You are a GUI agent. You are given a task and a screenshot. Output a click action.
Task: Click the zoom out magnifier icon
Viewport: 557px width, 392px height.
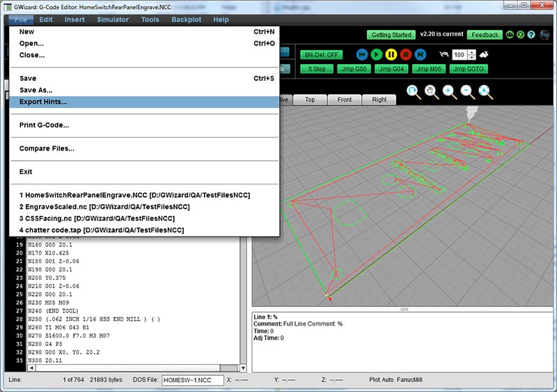(467, 92)
